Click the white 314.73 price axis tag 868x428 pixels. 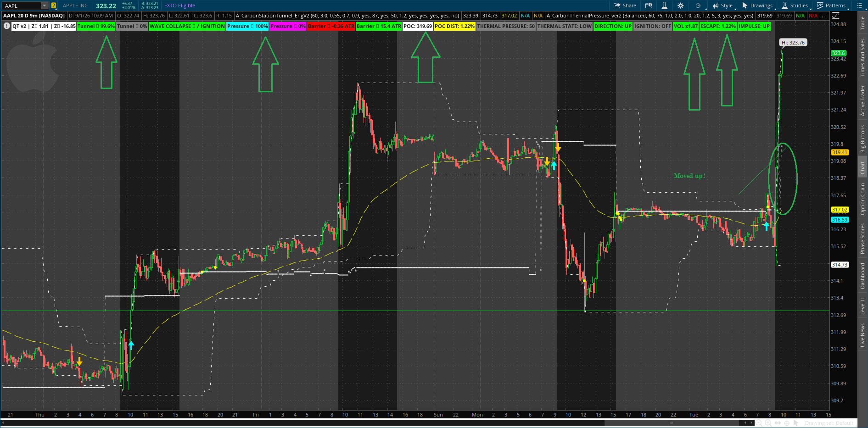[x=840, y=265]
